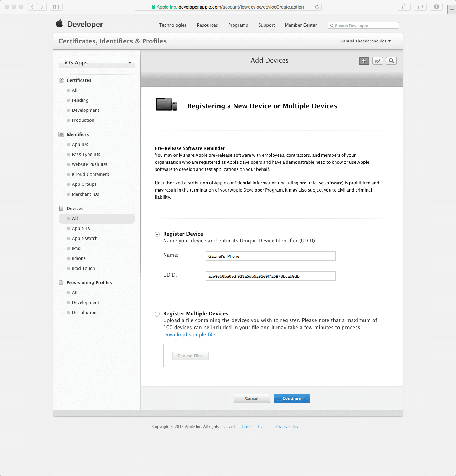Open All under Certificates

pyautogui.click(x=74, y=90)
